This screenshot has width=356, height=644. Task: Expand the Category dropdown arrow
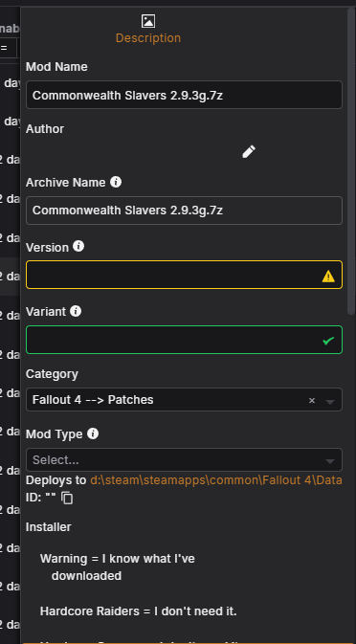(x=330, y=401)
